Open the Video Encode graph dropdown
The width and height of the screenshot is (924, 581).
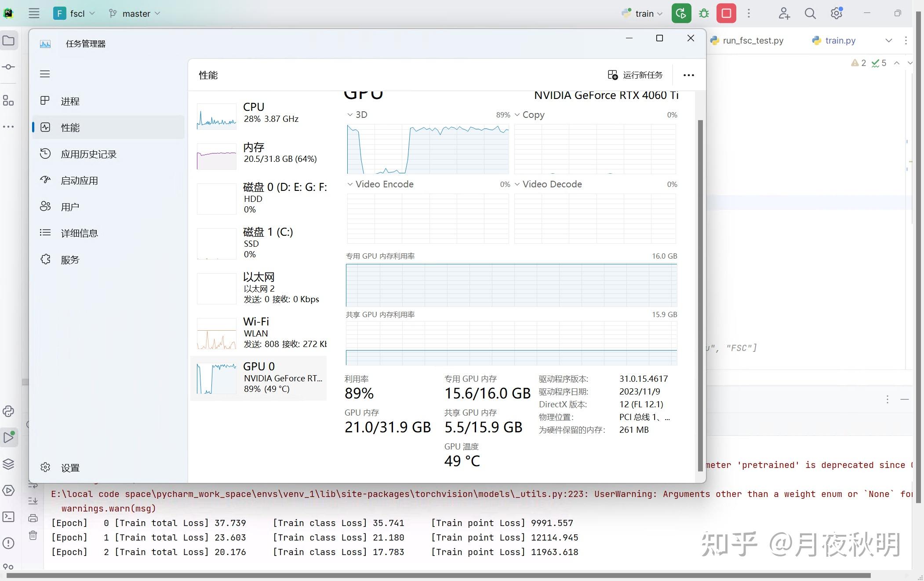(380, 184)
